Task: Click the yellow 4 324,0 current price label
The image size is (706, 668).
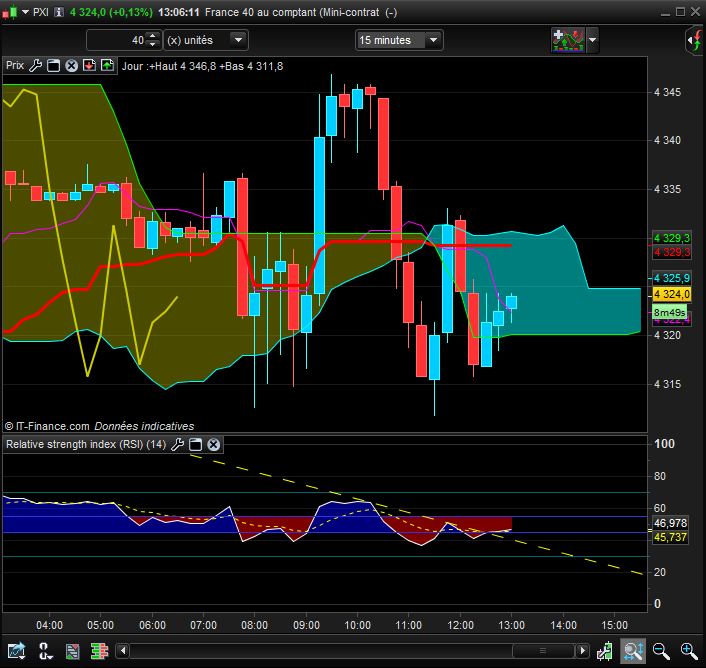Action: (x=671, y=294)
